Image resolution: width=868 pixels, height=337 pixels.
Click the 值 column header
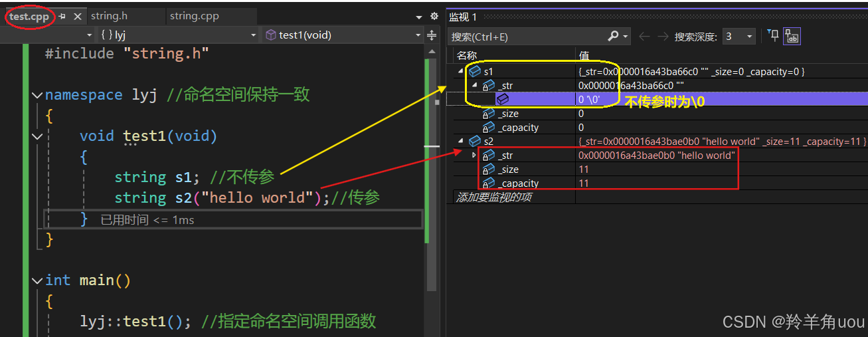click(x=584, y=56)
